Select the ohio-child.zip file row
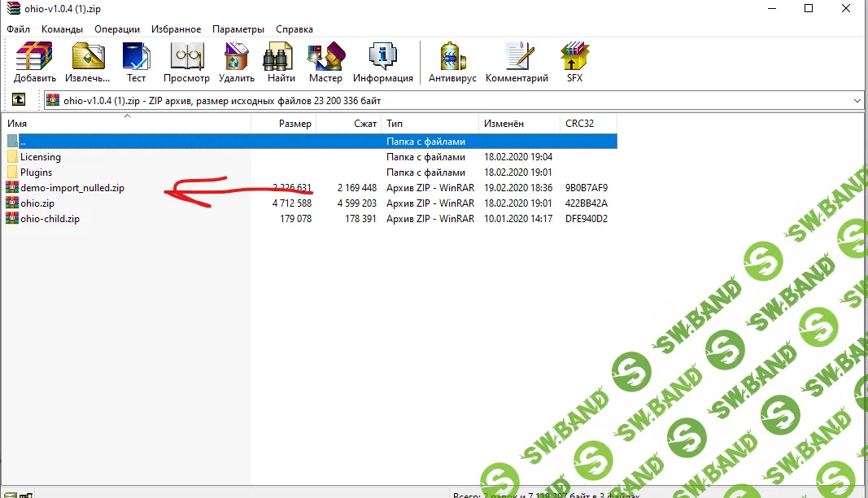The image size is (868, 498). click(x=50, y=219)
